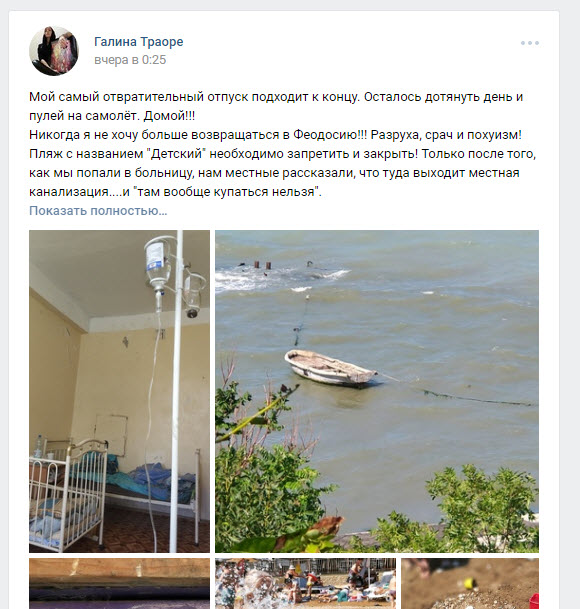Open the three-dots post options menu

(x=530, y=43)
